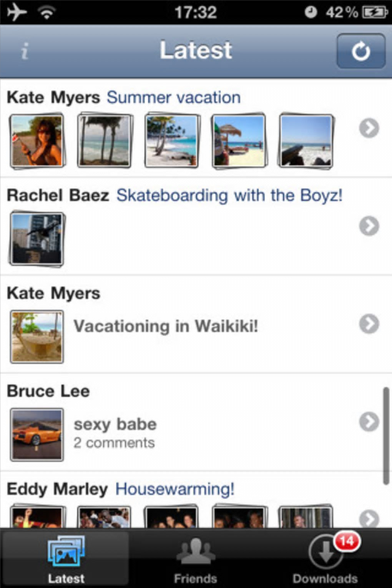Open the 2 comments on Bruce Lee's post
The width and height of the screenshot is (392, 588).
(x=114, y=443)
